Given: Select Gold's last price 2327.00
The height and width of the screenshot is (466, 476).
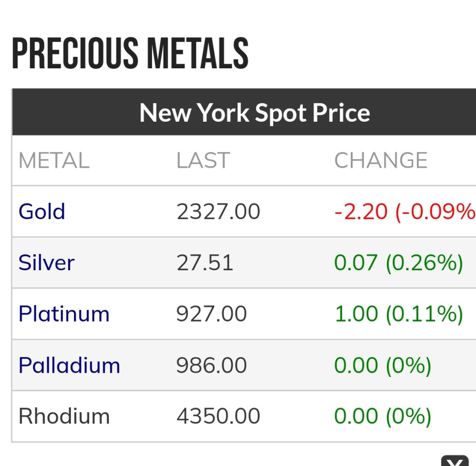Looking at the screenshot, I should pyautogui.click(x=218, y=212).
